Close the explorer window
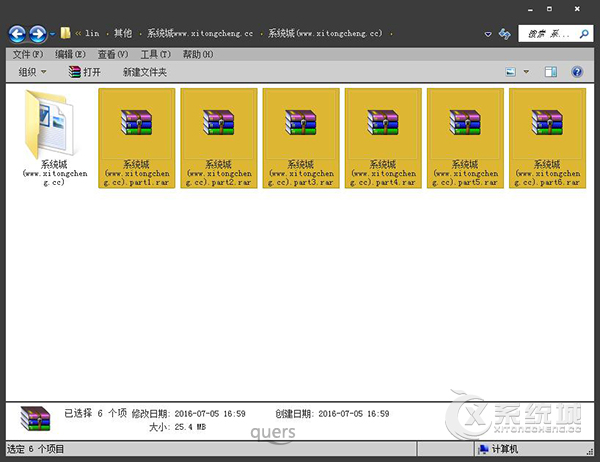Viewport: 600px width, 462px height. tap(577, 9)
